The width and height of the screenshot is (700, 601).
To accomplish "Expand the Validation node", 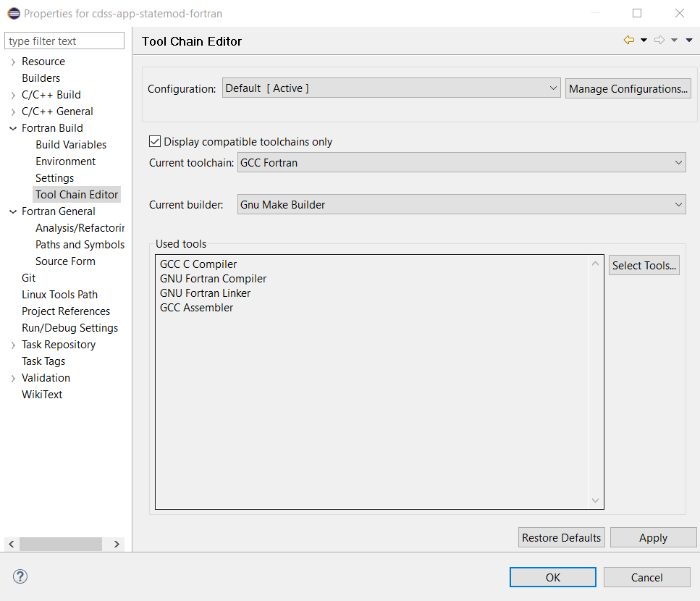I will [13, 379].
